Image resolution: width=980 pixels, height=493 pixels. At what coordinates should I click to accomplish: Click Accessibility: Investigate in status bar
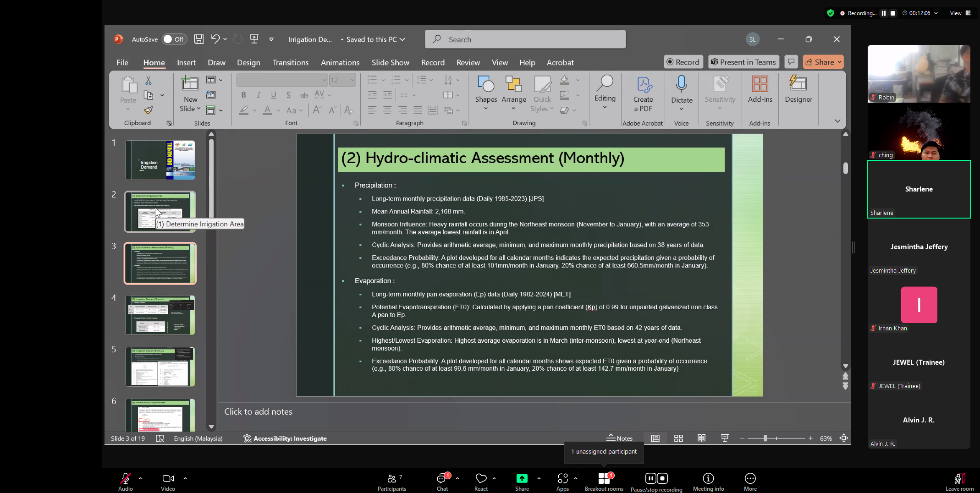(x=285, y=438)
